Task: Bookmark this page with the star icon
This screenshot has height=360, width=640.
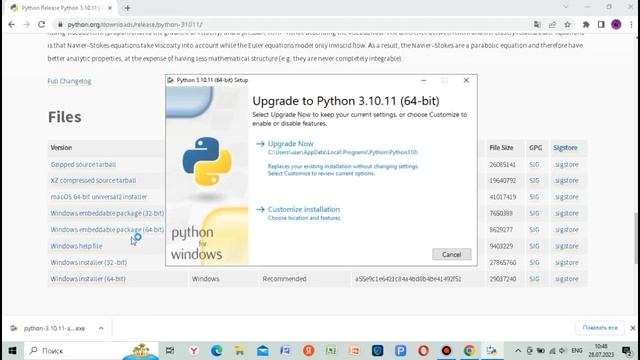Action: (567, 24)
